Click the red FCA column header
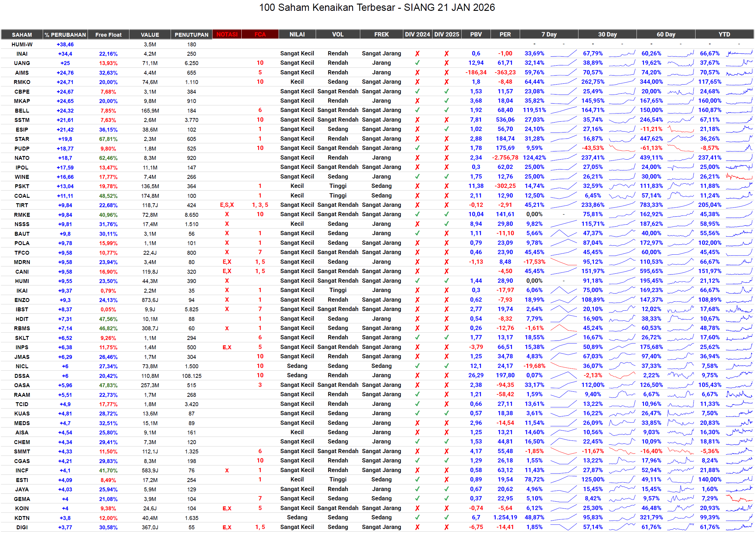This screenshot has width=756, height=535. click(260, 35)
